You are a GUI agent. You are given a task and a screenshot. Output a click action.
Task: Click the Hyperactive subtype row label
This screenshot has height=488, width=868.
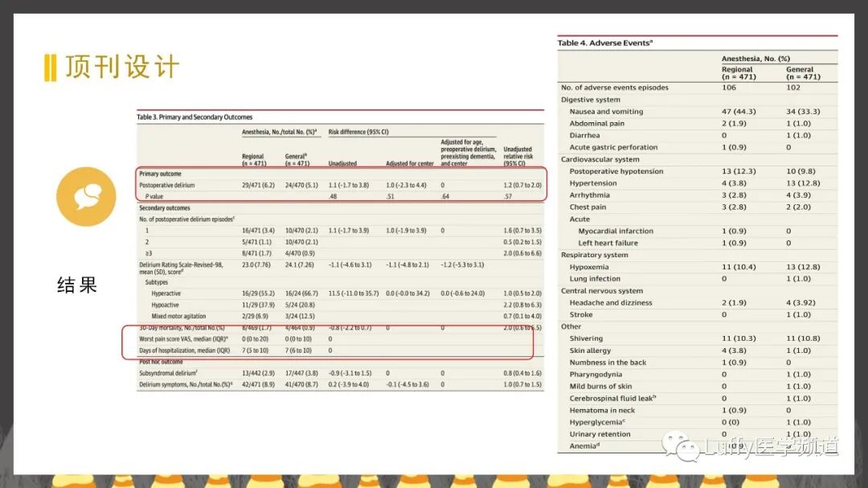[166, 293]
